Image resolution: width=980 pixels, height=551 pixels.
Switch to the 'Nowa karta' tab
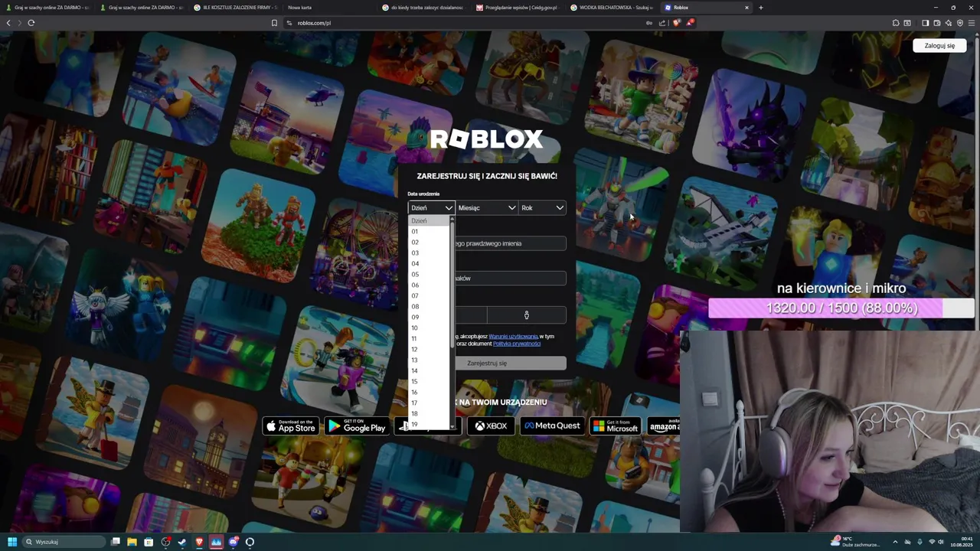click(x=331, y=8)
